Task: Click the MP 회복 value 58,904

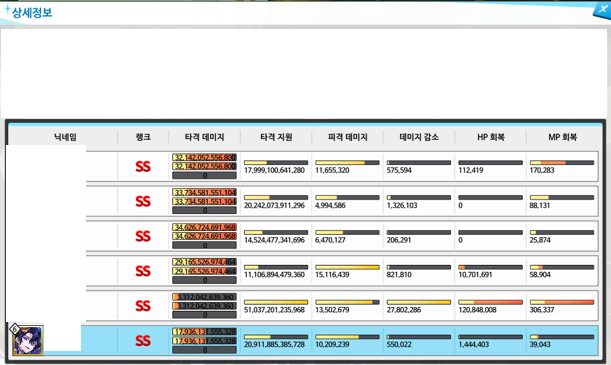Action: [540, 275]
